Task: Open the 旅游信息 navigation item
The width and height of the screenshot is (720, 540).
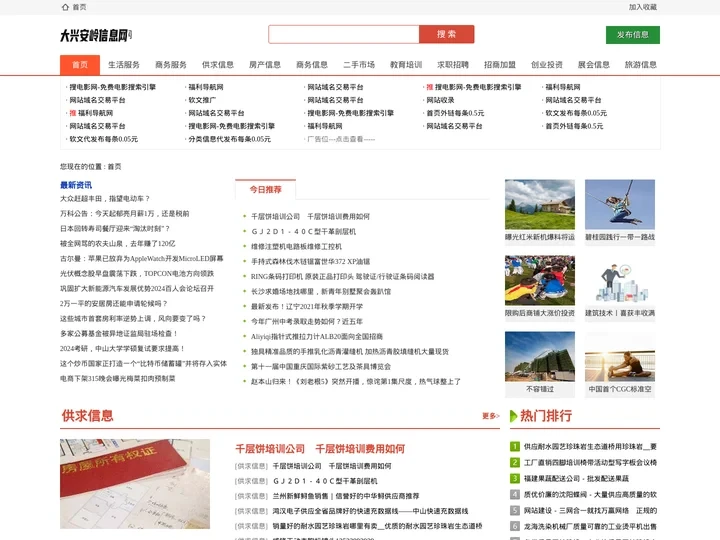Action: (641, 65)
